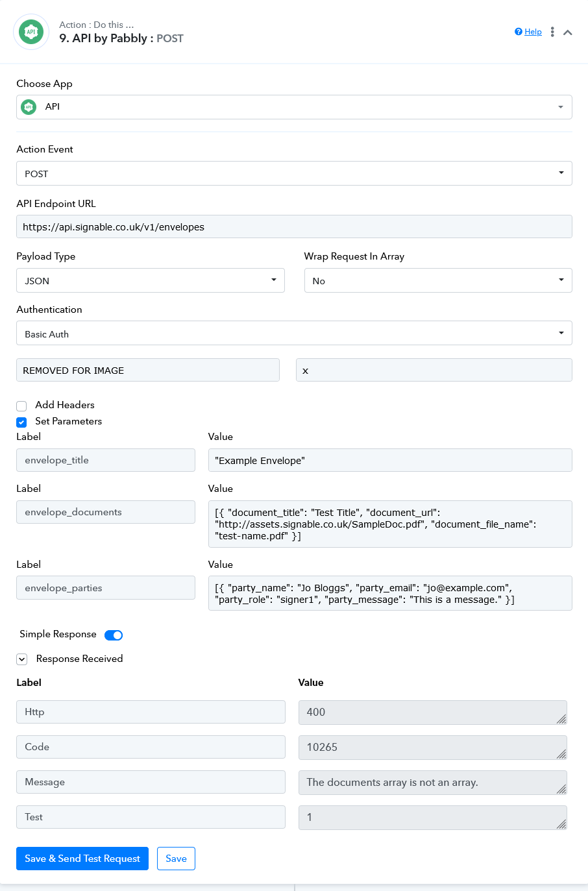Click the green API app icon in header

click(x=31, y=32)
